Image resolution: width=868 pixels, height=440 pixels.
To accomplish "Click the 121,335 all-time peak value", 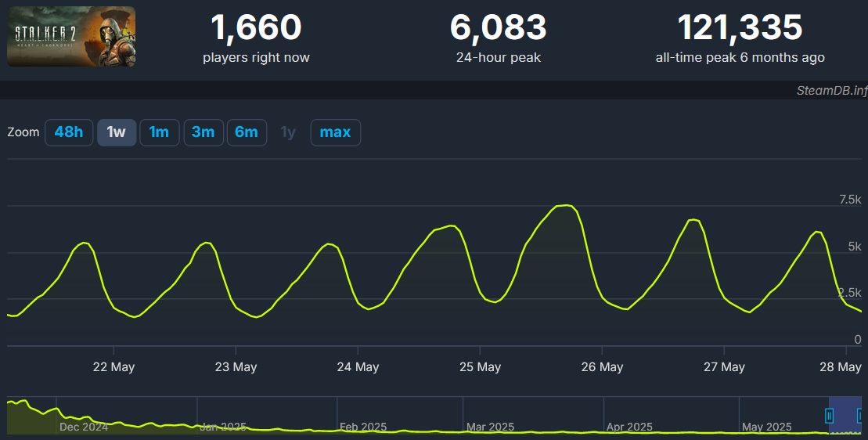I will (x=740, y=27).
